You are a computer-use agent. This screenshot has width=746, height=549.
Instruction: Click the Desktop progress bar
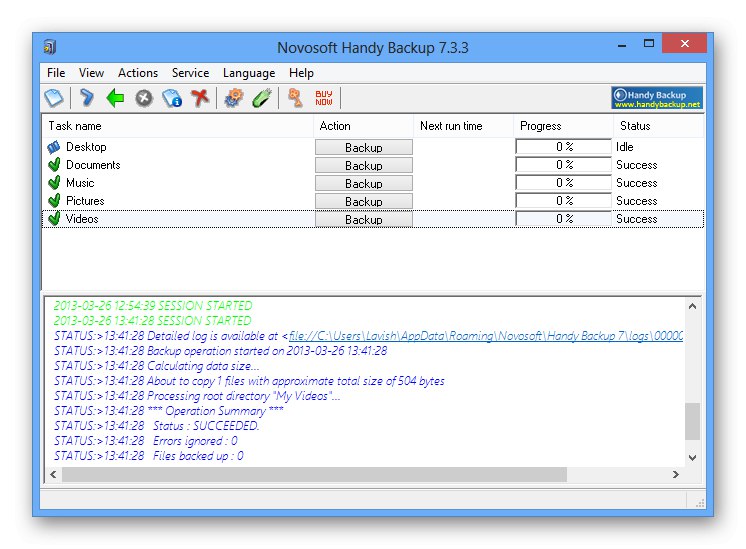pyautogui.click(x=564, y=147)
